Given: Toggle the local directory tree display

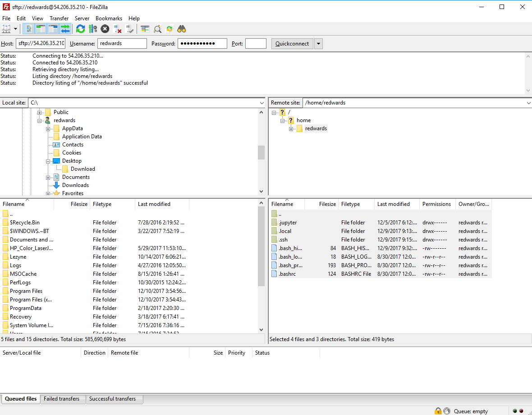Looking at the screenshot, I should tap(41, 29).
